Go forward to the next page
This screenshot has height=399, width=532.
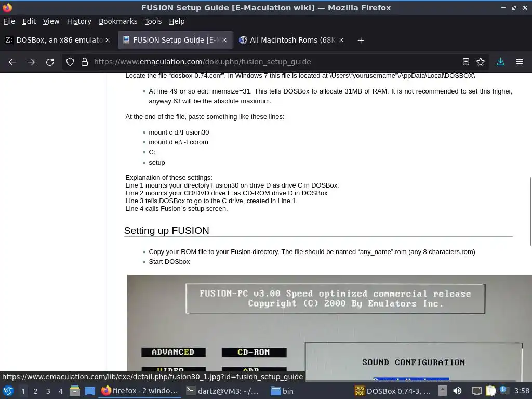pyautogui.click(x=31, y=62)
